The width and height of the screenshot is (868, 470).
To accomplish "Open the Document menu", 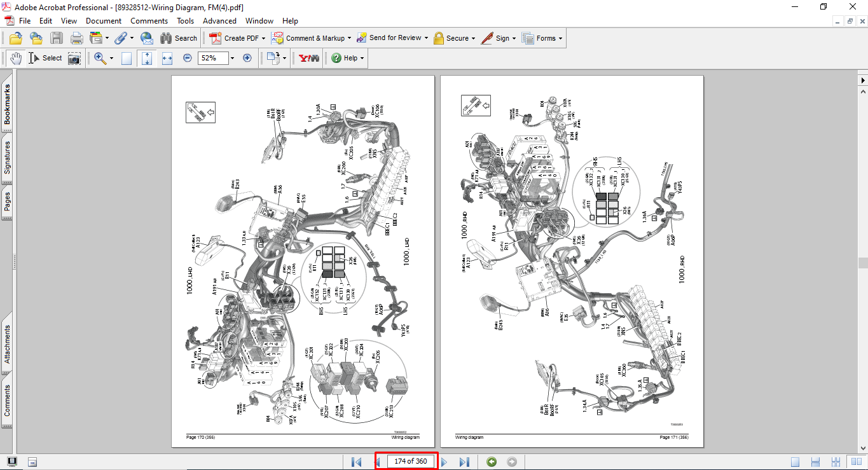I will point(104,21).
